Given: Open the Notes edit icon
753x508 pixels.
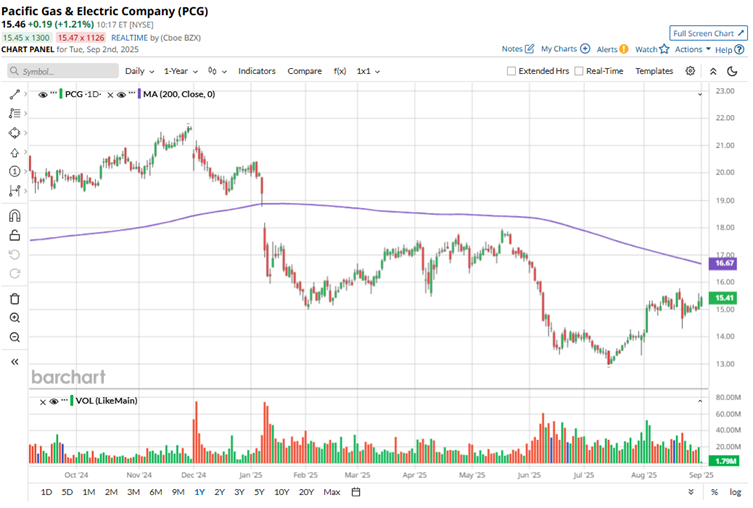Looking at the screenshot, I should [530, 48].
